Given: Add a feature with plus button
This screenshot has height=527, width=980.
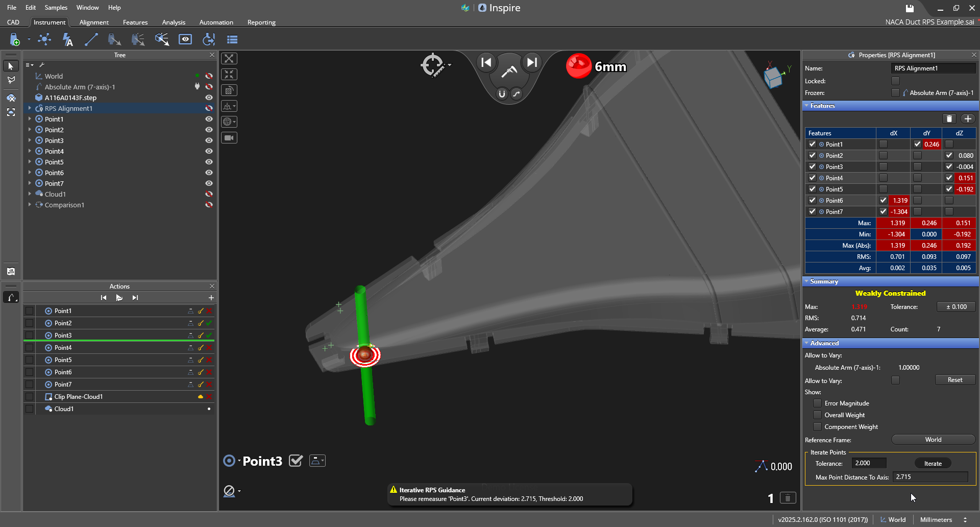Looking at the screenshot, I should [968, 118].
